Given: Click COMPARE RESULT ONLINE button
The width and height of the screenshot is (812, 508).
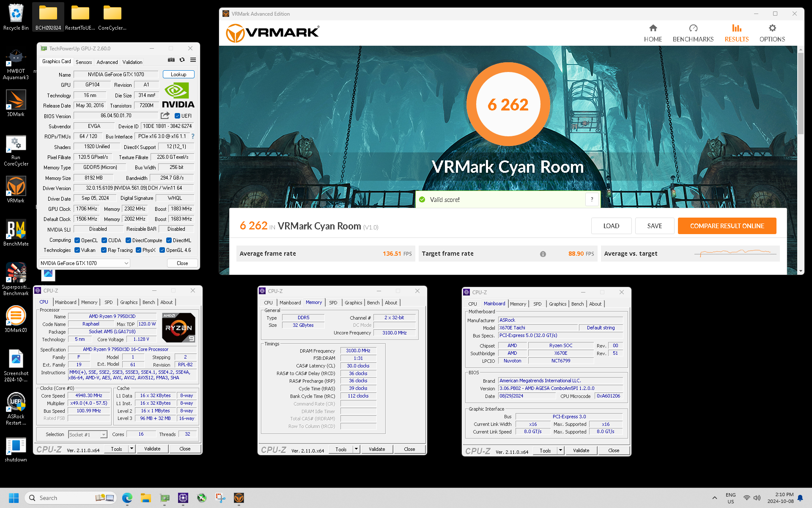Looking at the screenshot, I should (x=727, y=226).
